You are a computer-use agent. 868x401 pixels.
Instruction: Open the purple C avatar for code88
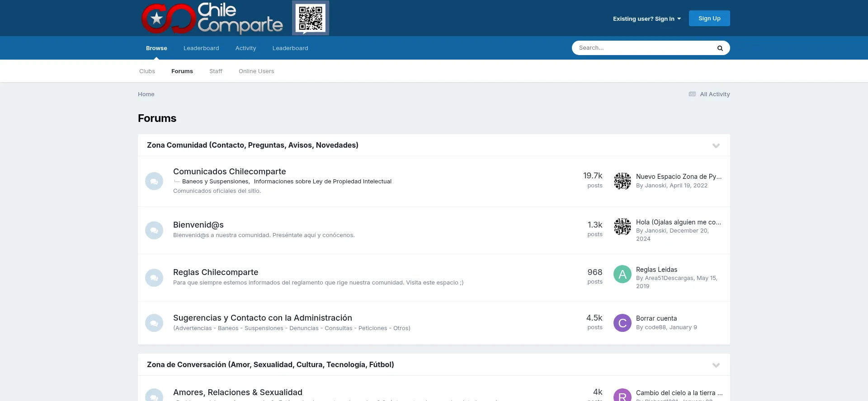623,323
